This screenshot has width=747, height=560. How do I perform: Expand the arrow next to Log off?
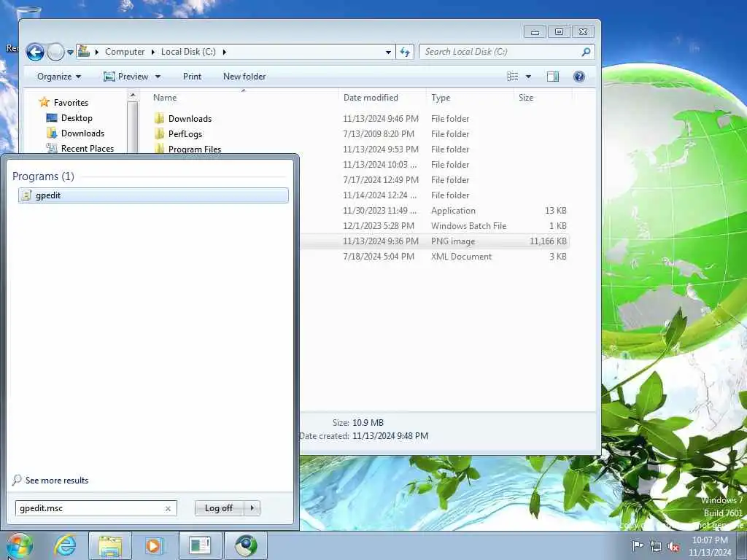(252, 508)
